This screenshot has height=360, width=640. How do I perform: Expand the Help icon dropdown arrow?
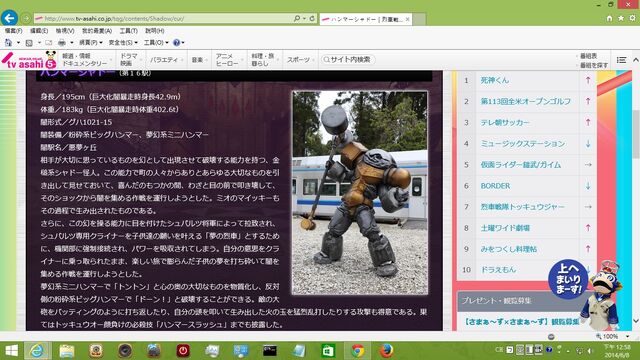(183, 42)
